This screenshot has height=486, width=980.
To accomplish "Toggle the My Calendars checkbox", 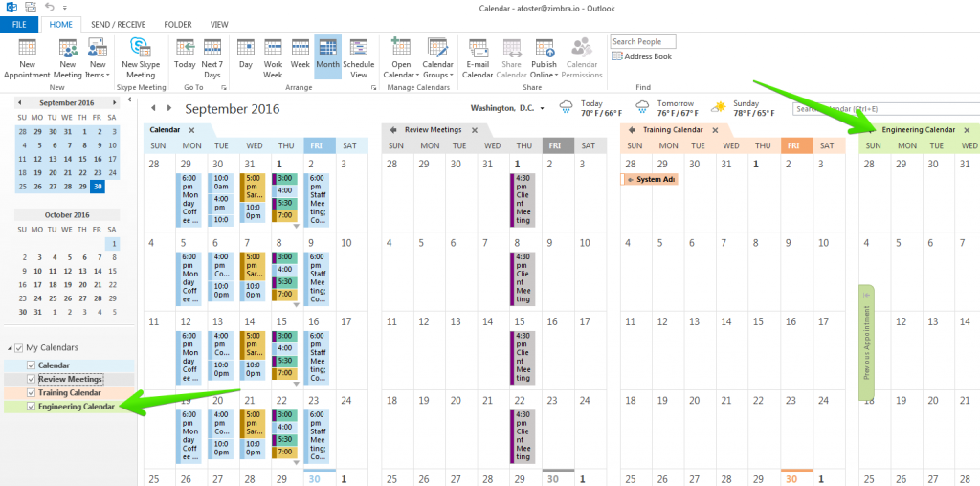I will (x=19, y=348).
